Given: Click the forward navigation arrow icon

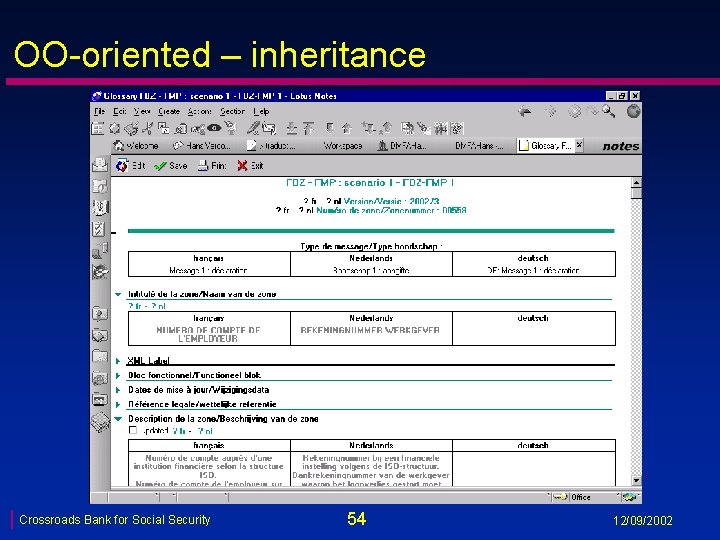Looking at the screenshot, I should point(550,111).
